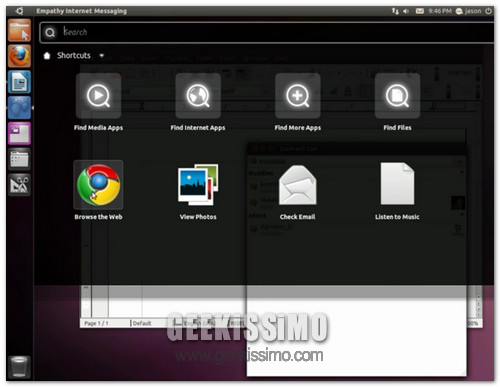This screenshot has width=500, height=387.
Task: Click the Empathy Internet Messaging panel title
Action: 82,11
